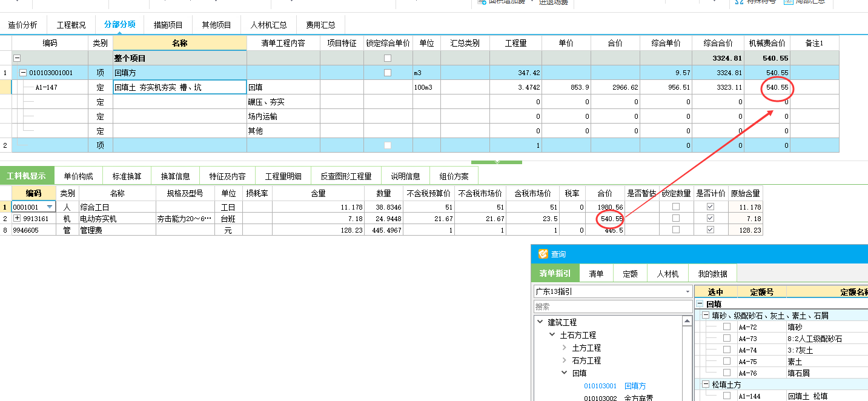This screenshot has height=401, width=868.
Task: Click the 347.42 quantity cell
Action: click(x=516, y=73)
